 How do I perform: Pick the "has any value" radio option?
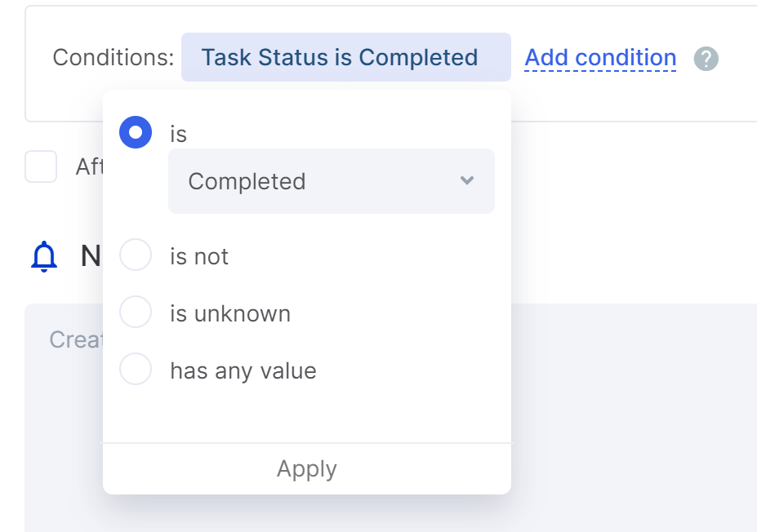136,369
